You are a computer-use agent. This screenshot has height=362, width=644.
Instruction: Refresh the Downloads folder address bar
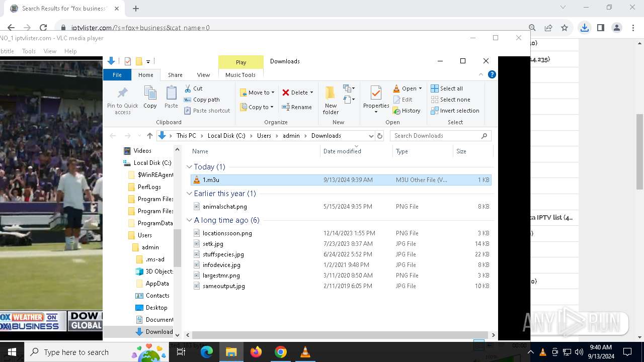pyautogui.click(x=380, y=136)
